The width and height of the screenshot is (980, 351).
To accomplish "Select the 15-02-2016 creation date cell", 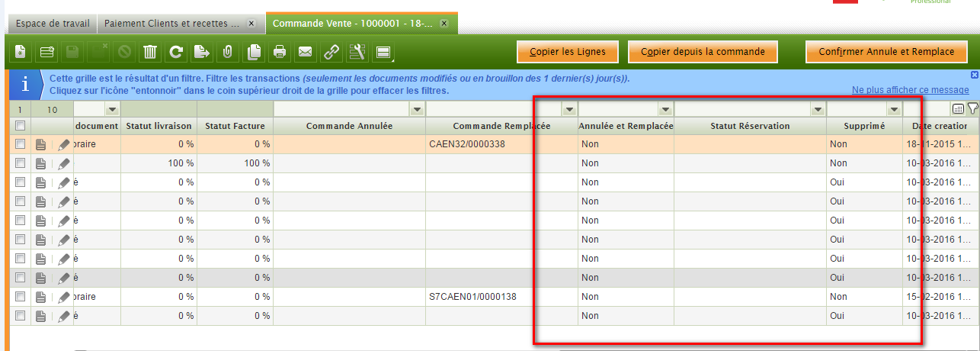I will [941, 297].
